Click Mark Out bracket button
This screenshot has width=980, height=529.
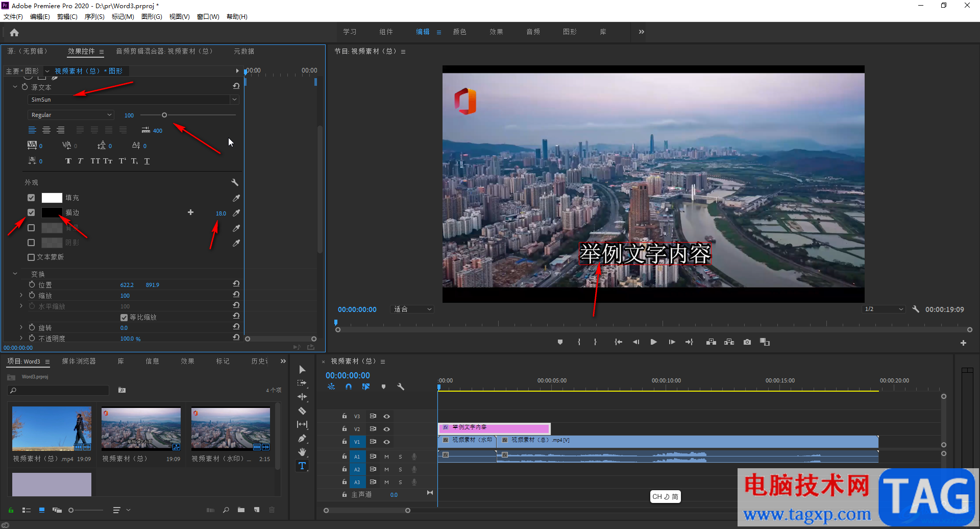coord(595,342)
